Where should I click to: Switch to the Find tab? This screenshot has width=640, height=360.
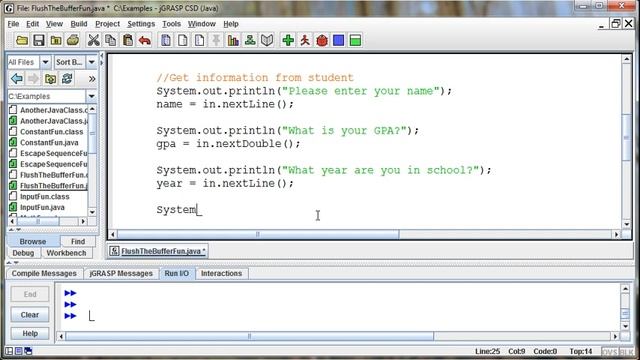click(78, 241)
